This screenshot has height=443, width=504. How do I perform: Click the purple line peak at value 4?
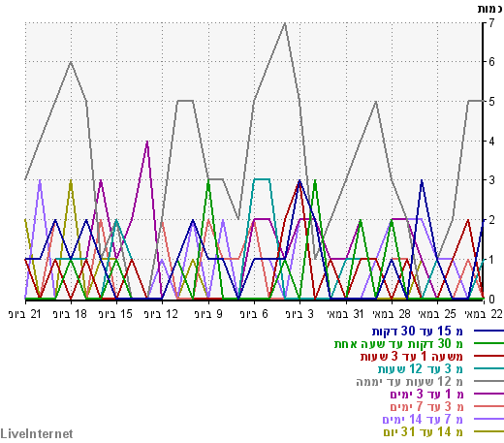click(147, 142)
